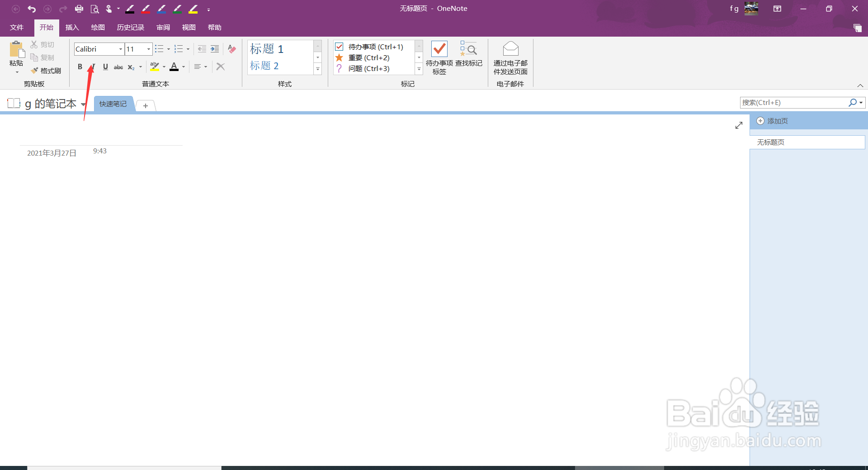The image size is (868, 470).
Task: Switch to the 帮助 tab
Action: pos(215,28)
